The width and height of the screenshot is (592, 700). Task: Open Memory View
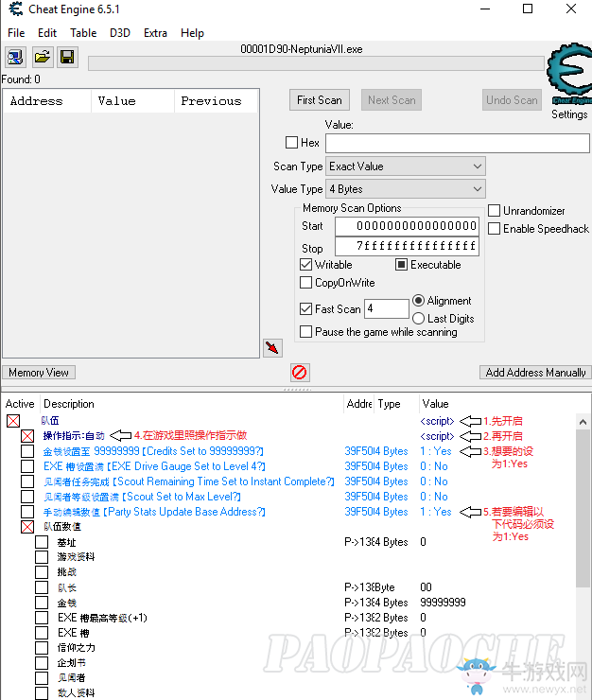pos(39,373)
